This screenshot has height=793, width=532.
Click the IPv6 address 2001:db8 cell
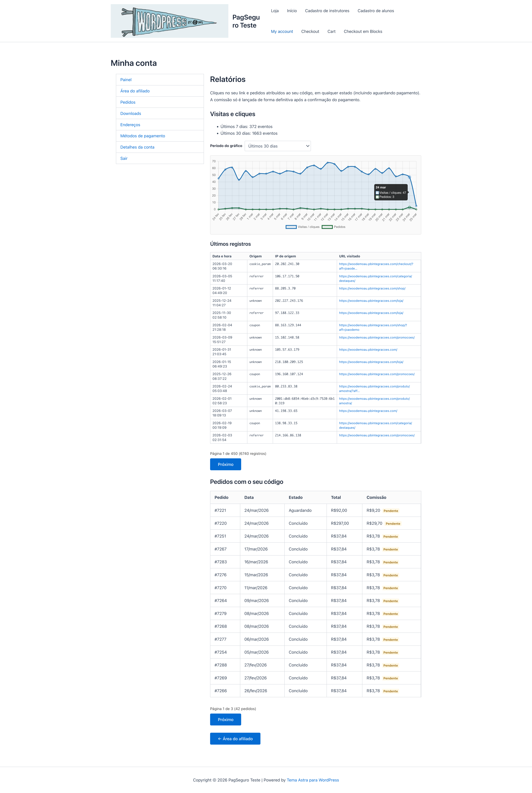tap(305, 401)
